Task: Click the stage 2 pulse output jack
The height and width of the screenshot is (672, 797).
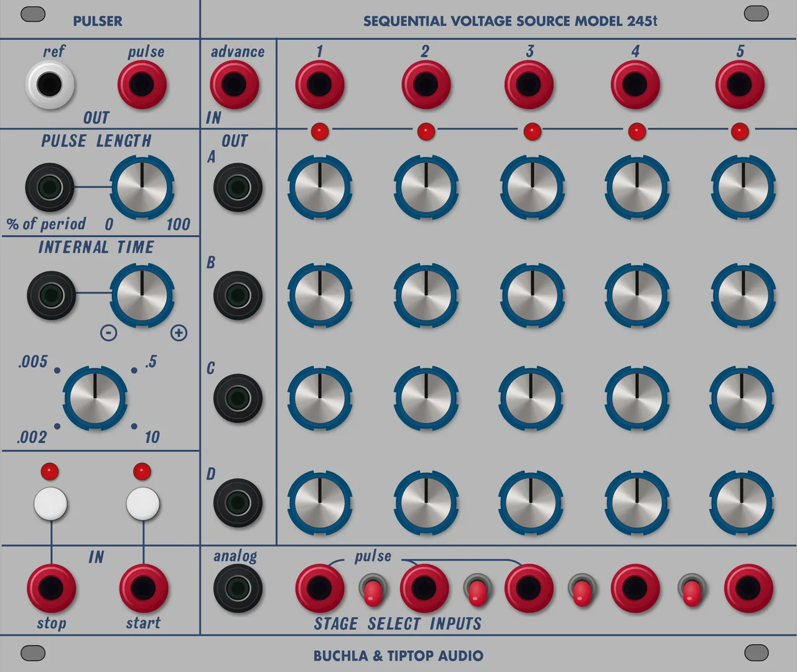Action: [x=426, y=85]
